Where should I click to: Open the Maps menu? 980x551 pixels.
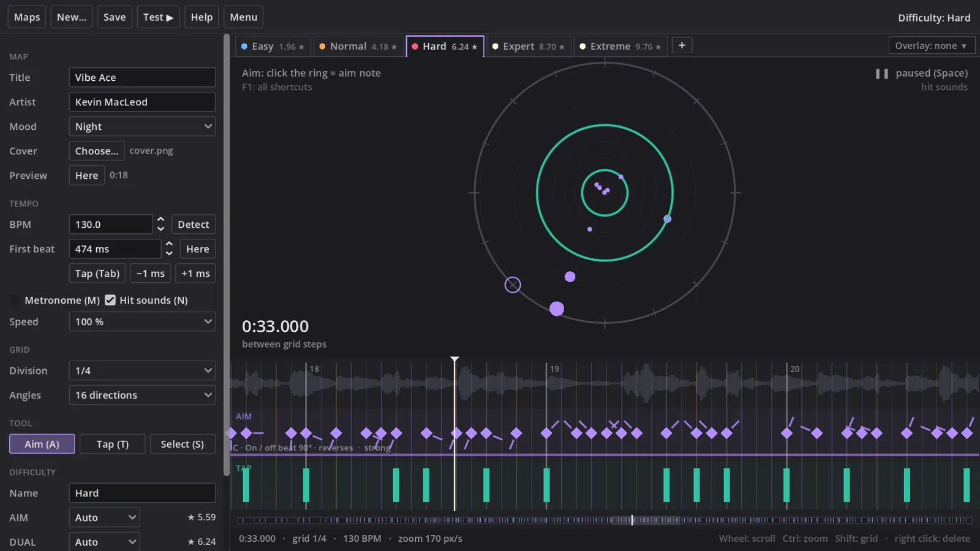pos(27,17)
